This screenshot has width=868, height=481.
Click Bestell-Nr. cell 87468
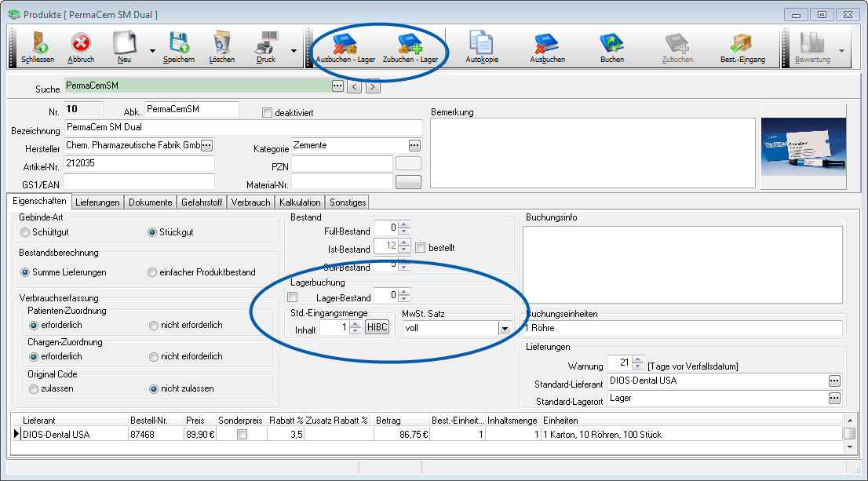tap(155, 435)
